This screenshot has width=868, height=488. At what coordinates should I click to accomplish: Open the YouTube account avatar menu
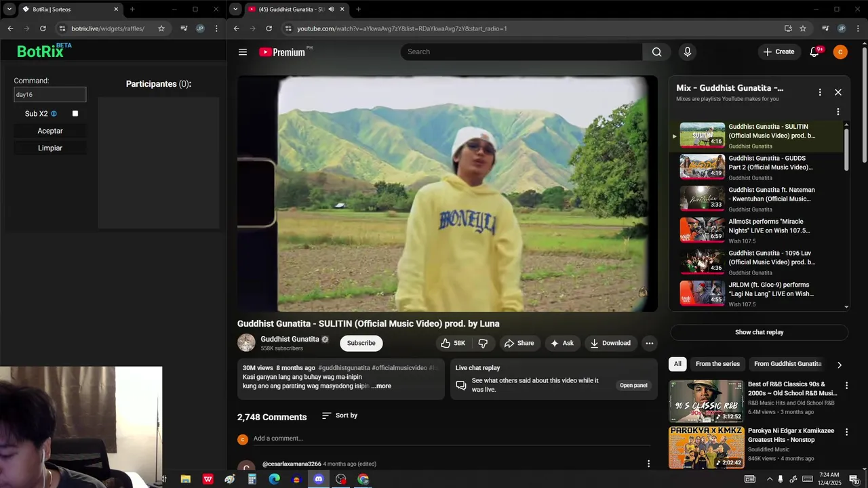(x=840, y=52)
